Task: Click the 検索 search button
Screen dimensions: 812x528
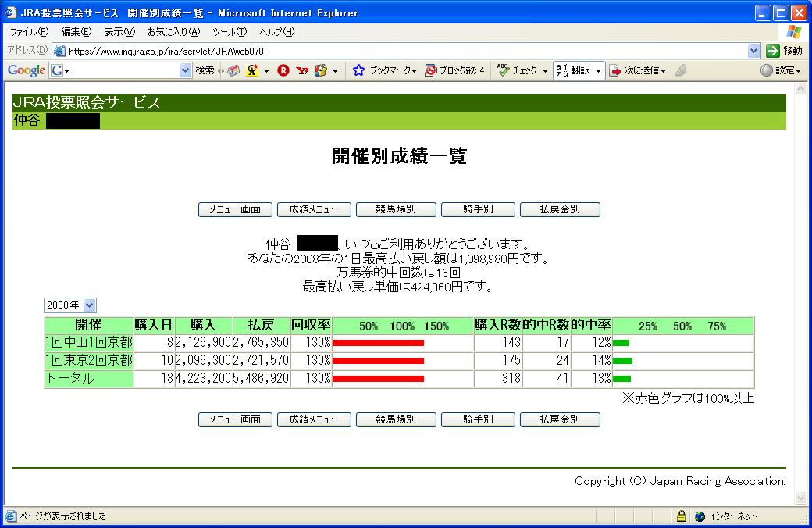Action: [205, 70]
